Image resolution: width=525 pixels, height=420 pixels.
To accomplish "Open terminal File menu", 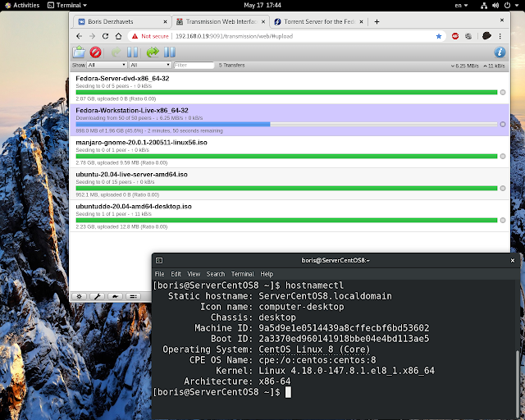I will pyautogui.click(x=159, y=274).
